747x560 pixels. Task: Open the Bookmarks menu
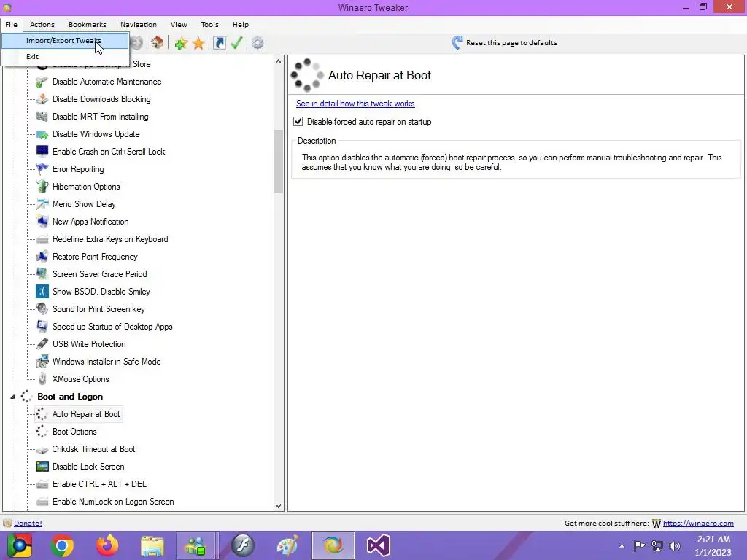pyautogui.click(x=88, y=24)
